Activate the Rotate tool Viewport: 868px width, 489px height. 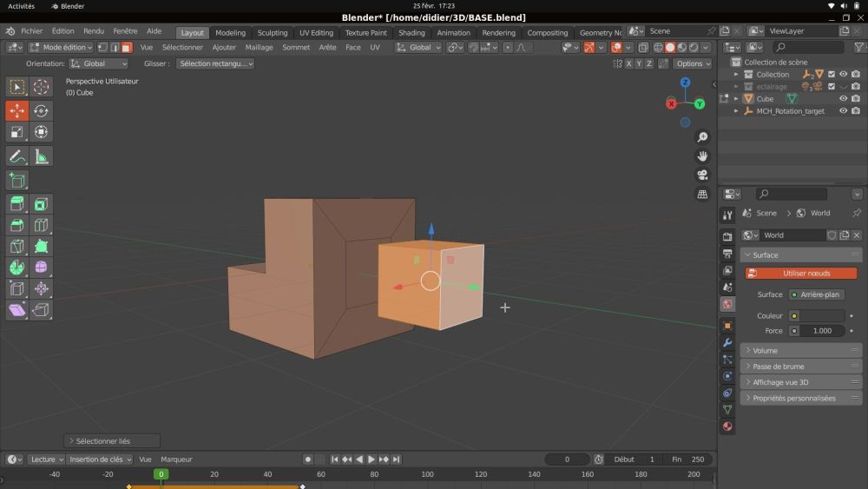tap(41, 111)
